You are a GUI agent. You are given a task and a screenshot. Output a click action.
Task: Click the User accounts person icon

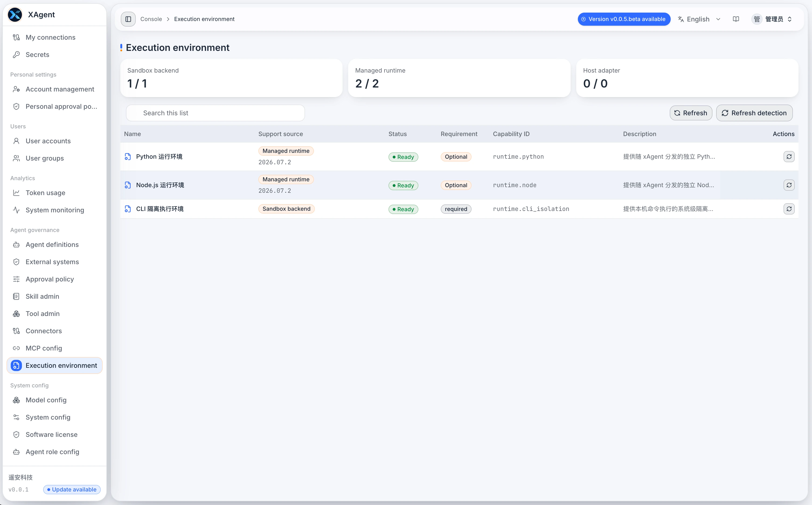[x=16, y=141]
